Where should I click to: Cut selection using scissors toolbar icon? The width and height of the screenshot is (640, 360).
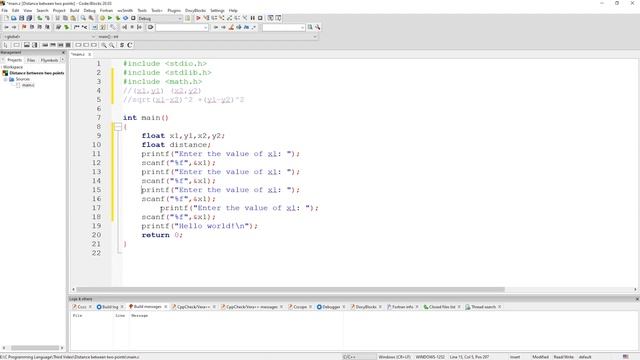pos(58,18)
